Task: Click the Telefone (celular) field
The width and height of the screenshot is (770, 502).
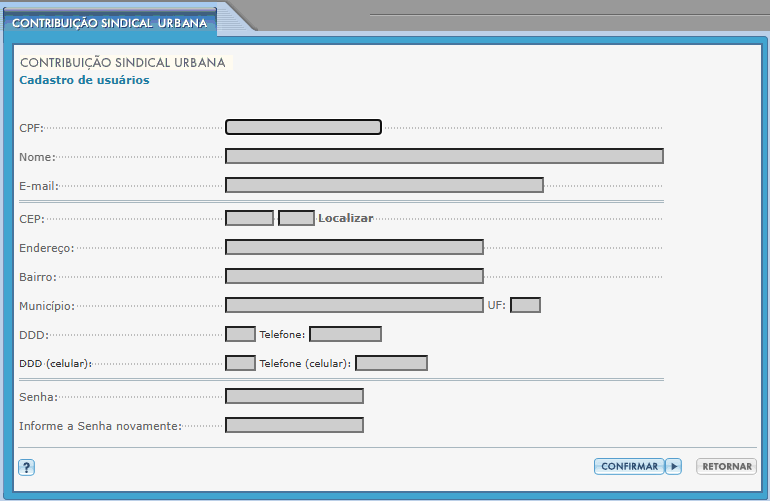Action: point(391,363)
